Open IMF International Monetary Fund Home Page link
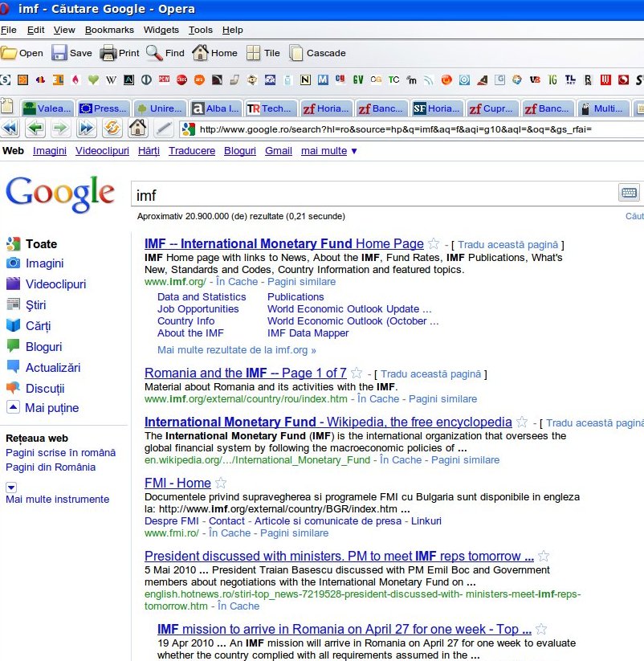Viewport: 644px width, 661px height. 283,243
